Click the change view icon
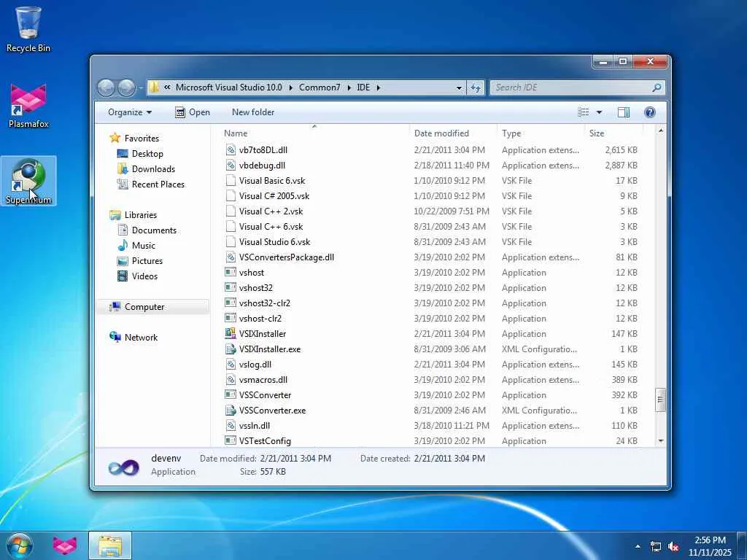 pos(584,112)
